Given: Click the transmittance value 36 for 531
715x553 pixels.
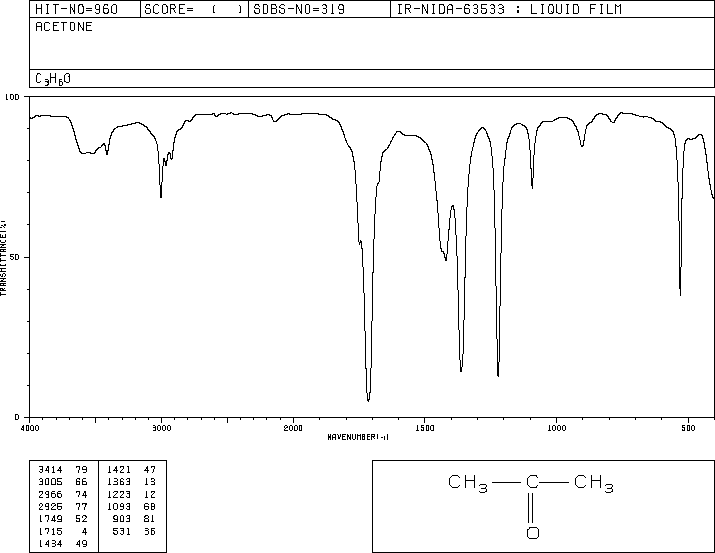Looking at the screenshot, I should [x=150, y=531].
